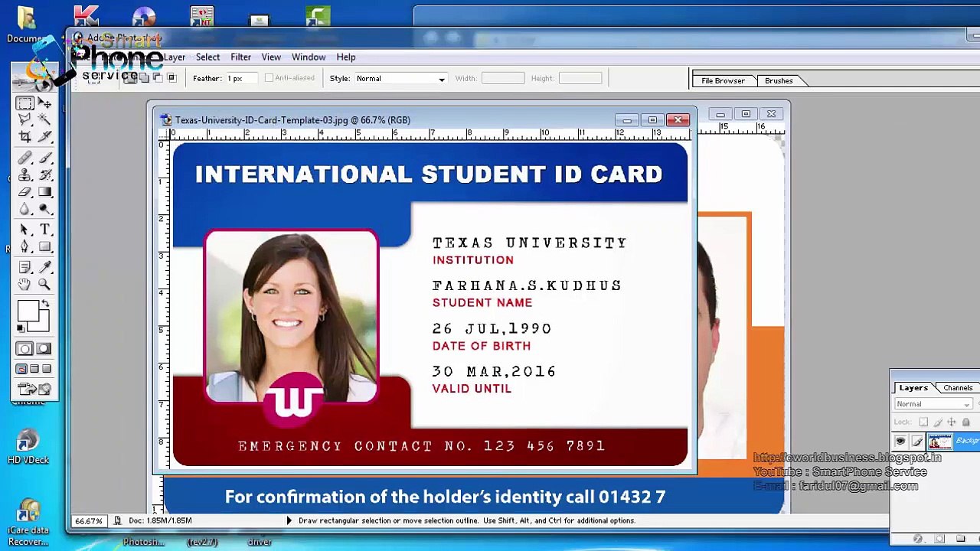Select the Move tool
Screen dimensions: 980x551
pos(44,103)
